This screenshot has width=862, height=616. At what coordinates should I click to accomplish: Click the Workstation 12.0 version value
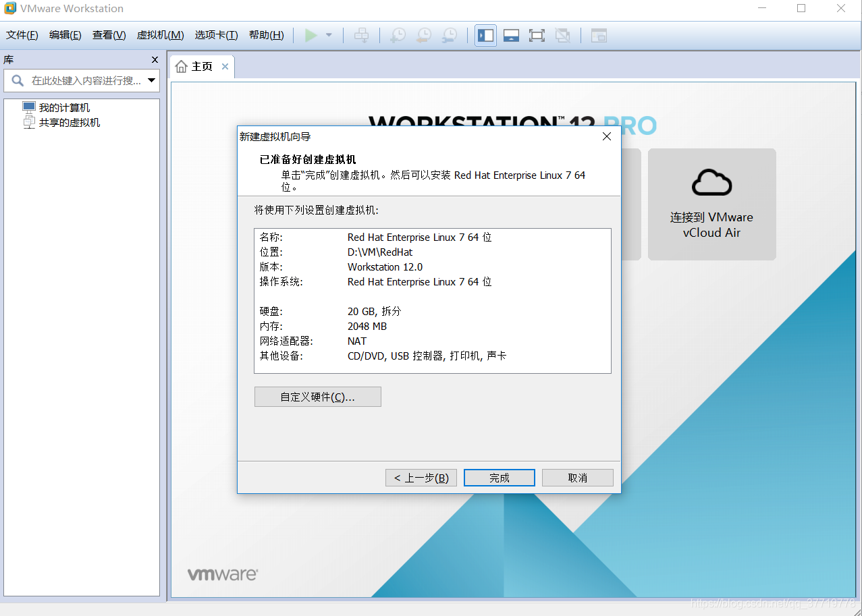point(385,267)
